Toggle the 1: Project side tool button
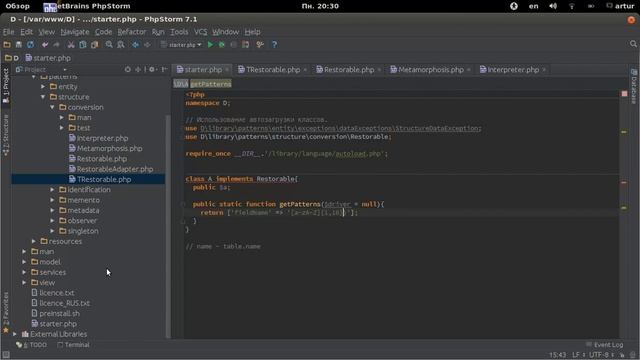The image size is (640, 360). click(x=6, y=86)
